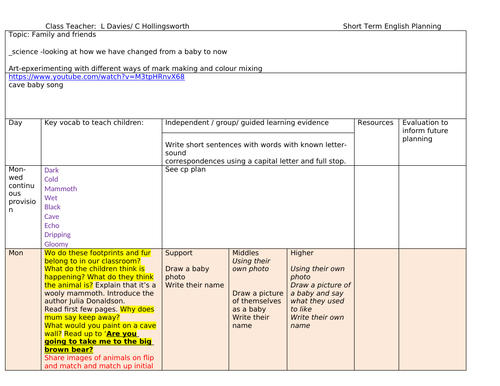The image size is (500, 386).
Task: Select the 'Support' group heading
Action: 179,253
